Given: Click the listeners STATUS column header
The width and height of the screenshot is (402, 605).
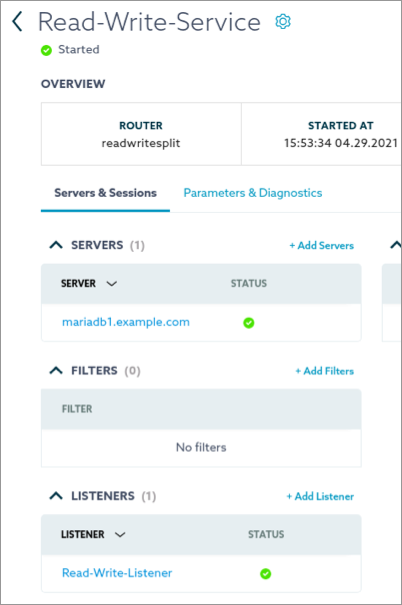Looking at the screenshot, I should pos(266,534).
